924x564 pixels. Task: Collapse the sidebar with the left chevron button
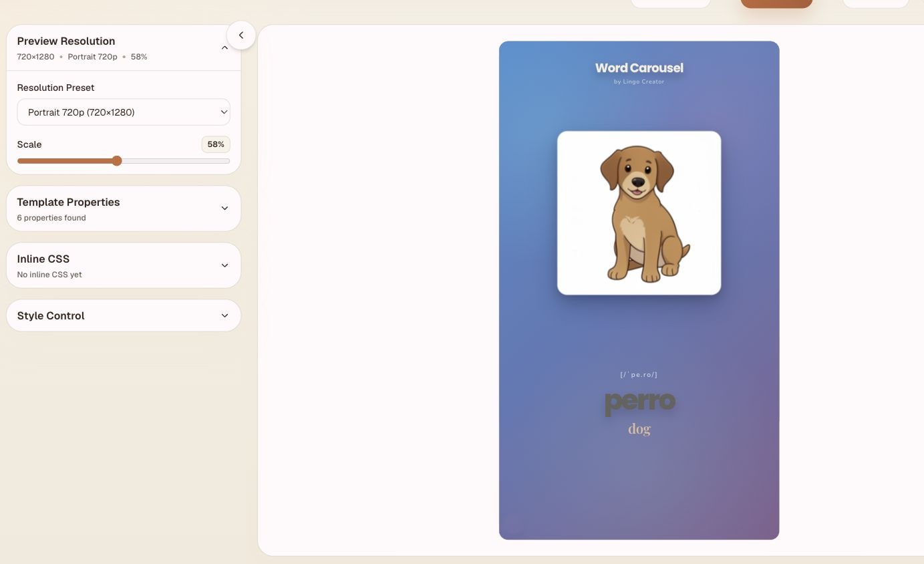click(241, 35)
